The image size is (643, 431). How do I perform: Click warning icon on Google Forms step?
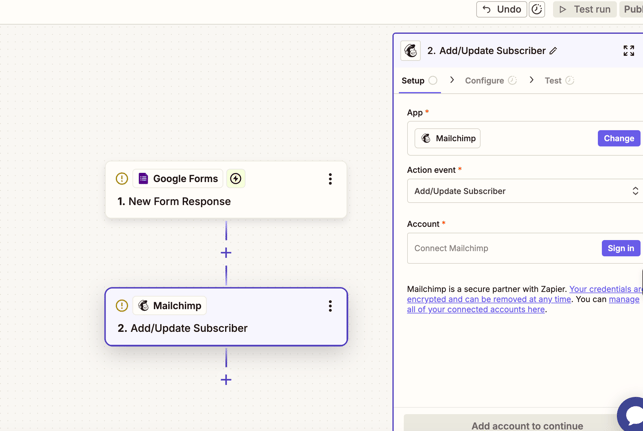122,179
